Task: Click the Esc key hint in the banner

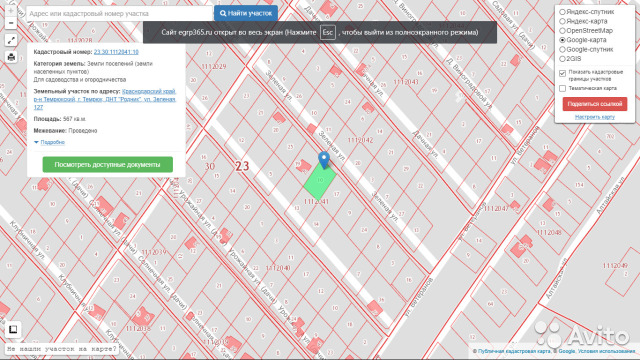Action: point(327,32)
